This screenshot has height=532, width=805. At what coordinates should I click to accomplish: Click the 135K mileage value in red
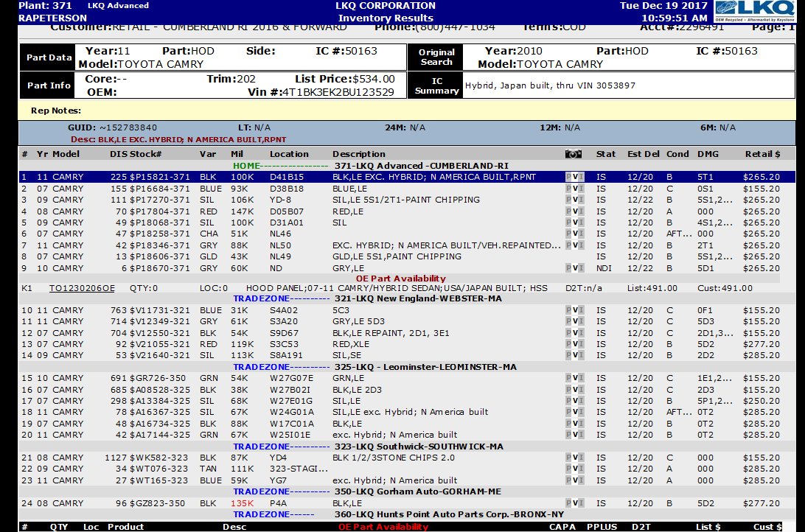click(243, 503)
